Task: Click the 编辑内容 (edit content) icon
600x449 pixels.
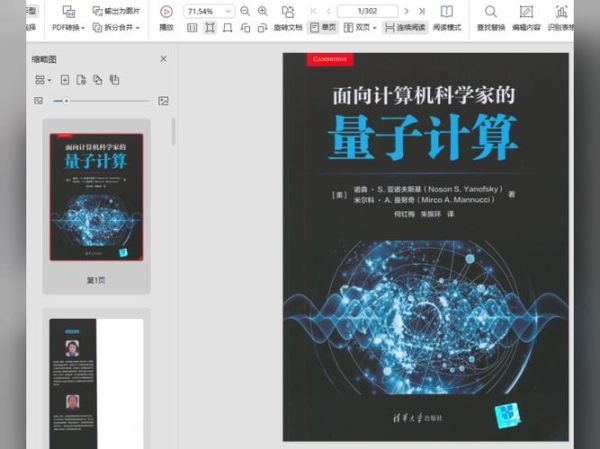Action: click(526, 11)
